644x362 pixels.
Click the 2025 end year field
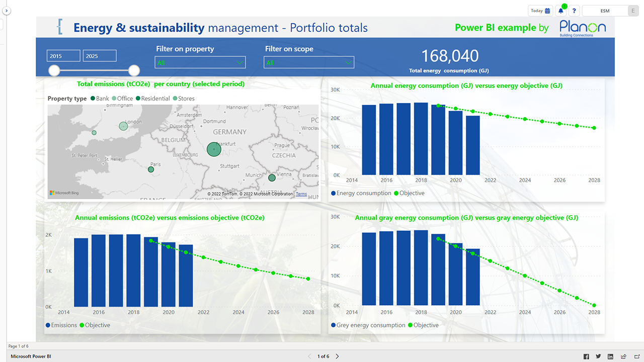pyautogui.click(x=100, y=56)
